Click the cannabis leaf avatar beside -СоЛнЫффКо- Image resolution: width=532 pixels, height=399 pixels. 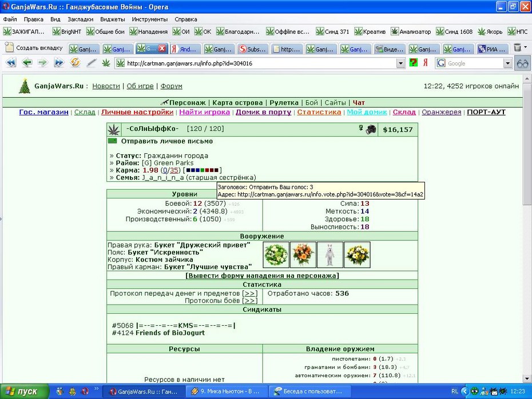click(x=114, y=130)
